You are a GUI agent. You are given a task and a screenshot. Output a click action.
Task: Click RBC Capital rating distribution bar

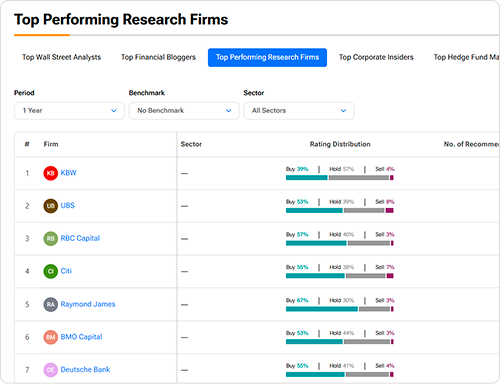[340, 243]
